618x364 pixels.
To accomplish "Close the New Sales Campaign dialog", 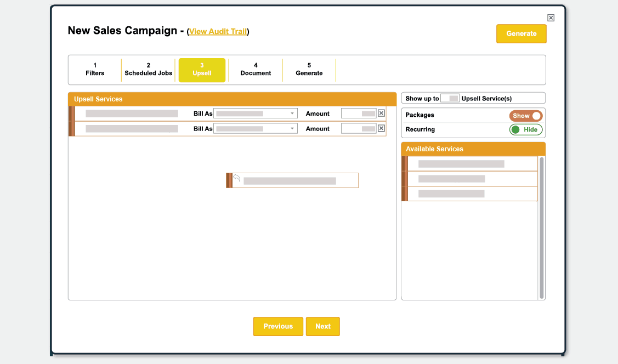I will 551,18.
